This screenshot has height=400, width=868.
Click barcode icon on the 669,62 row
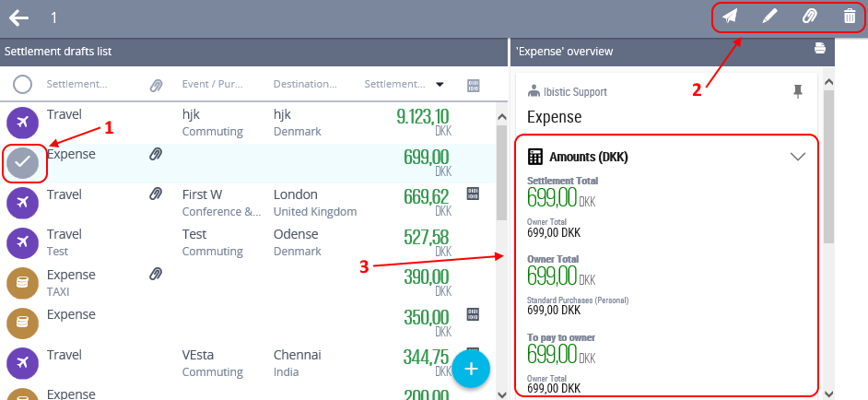click(473, 194)
